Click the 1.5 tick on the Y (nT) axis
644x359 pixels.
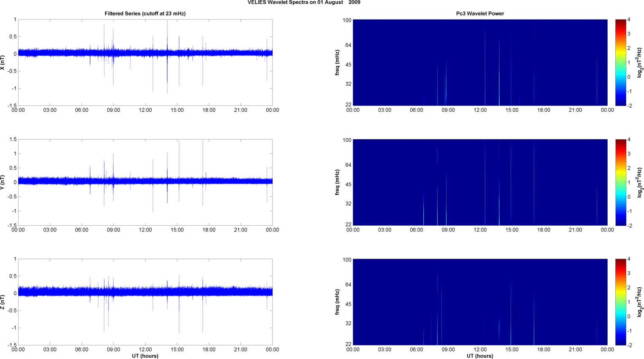click(13, 139)
